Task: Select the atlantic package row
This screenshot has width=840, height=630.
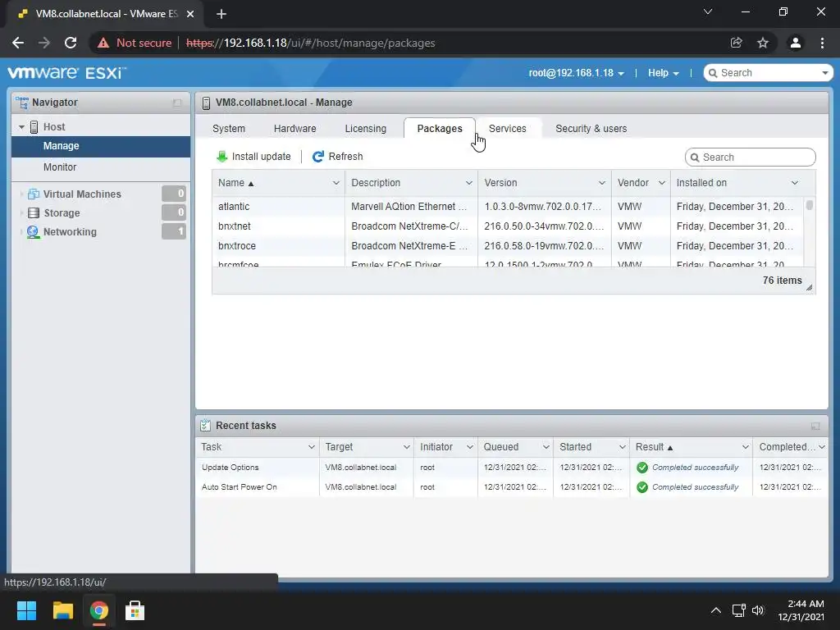Action: tap(508, 206)
